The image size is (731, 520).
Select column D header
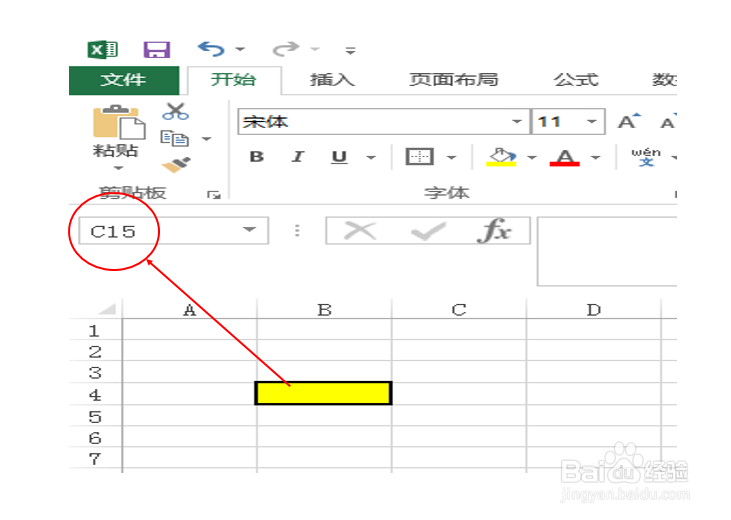[593, 310]
